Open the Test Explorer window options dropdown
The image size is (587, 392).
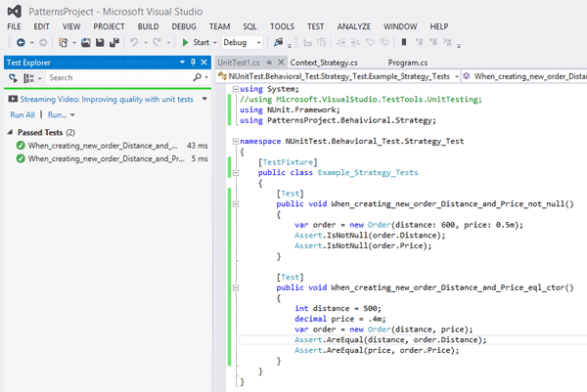tap(182, 63)
